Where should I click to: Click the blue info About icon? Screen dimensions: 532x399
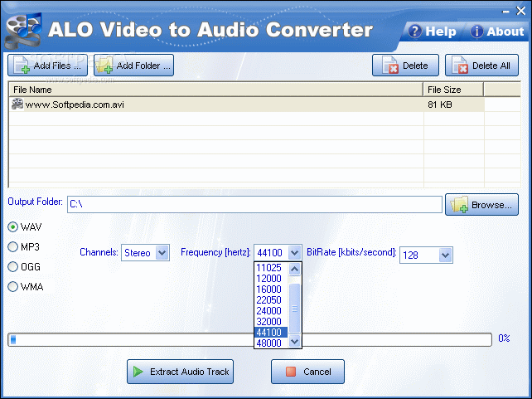click(476, 32)
